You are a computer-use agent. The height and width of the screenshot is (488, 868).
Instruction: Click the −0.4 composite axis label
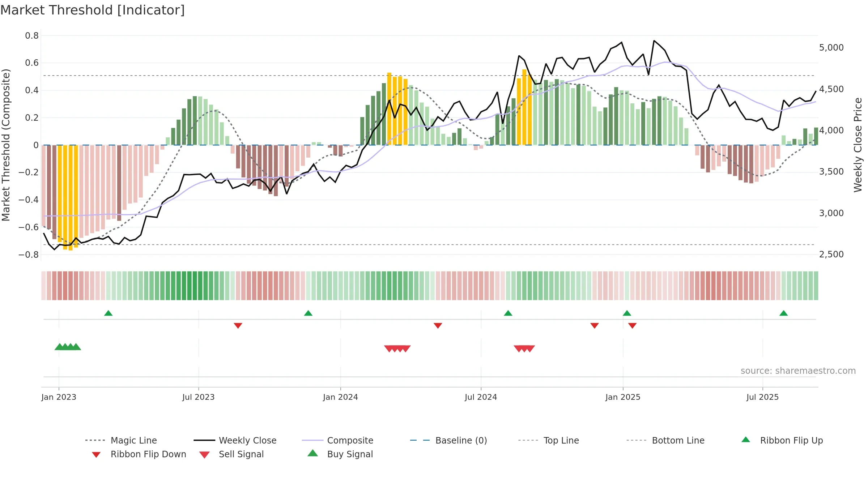(x=29, y=200)
